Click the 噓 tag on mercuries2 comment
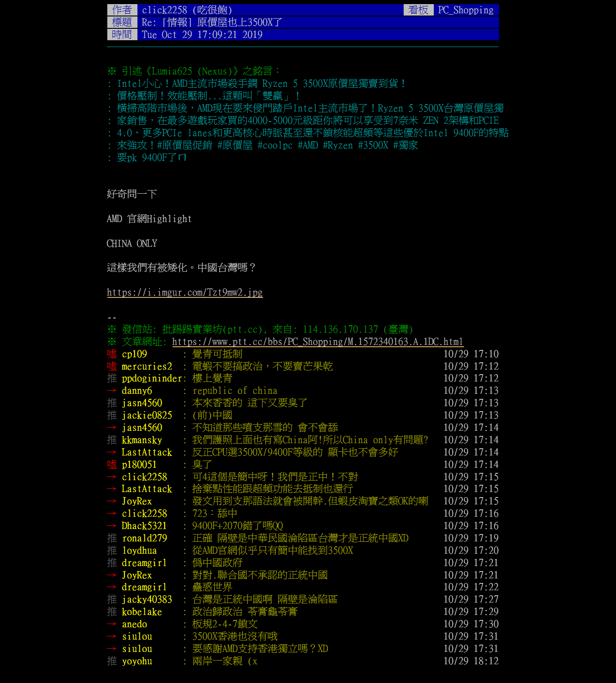The image size is (616, 683). 112,366
